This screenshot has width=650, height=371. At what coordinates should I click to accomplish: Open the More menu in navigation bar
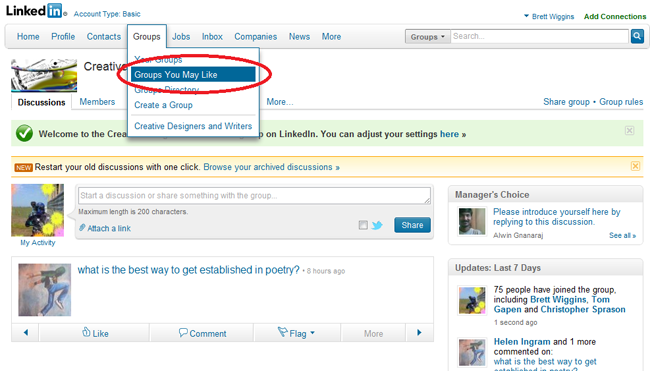(331, 36)
